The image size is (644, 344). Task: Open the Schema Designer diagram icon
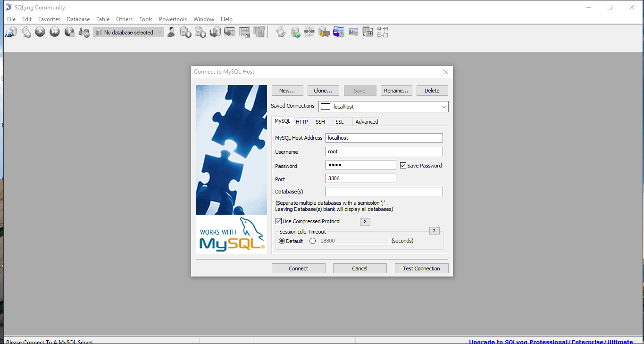tap(383, 32)
